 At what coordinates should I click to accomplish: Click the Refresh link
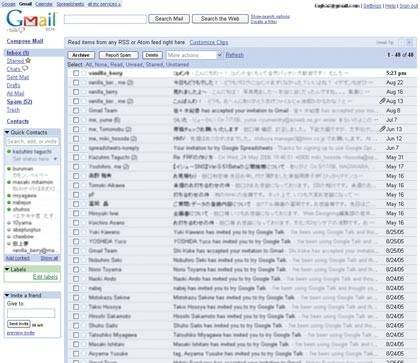[x=234, y=55]
